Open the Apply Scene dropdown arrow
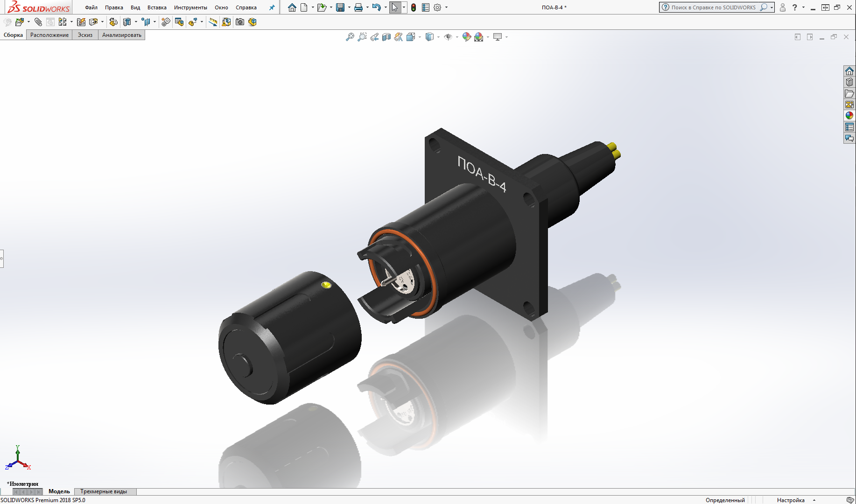Image resolution: width=856 pixels, height=504 pixels. coord(488,37)
